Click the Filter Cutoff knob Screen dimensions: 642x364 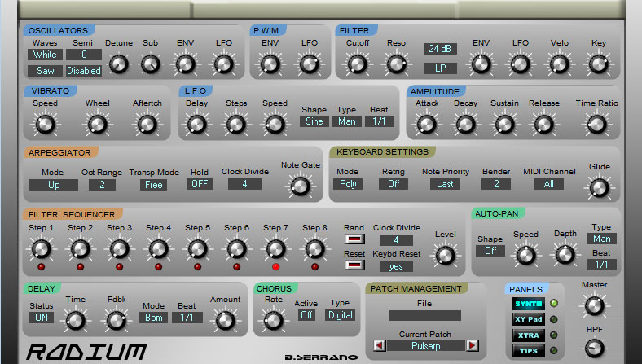coord(356,63)
